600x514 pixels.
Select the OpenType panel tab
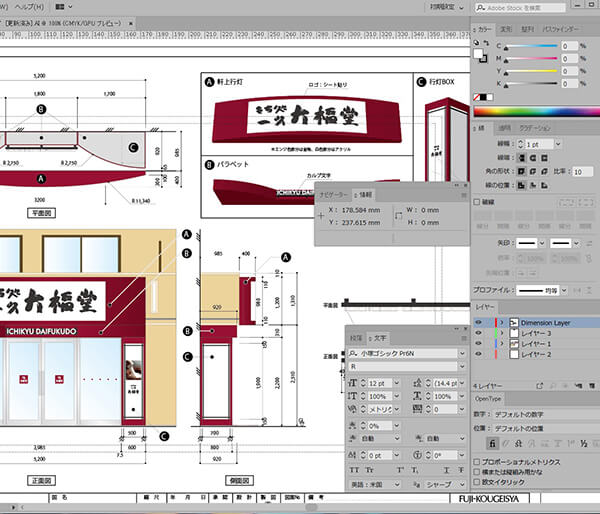pos(488,398)
